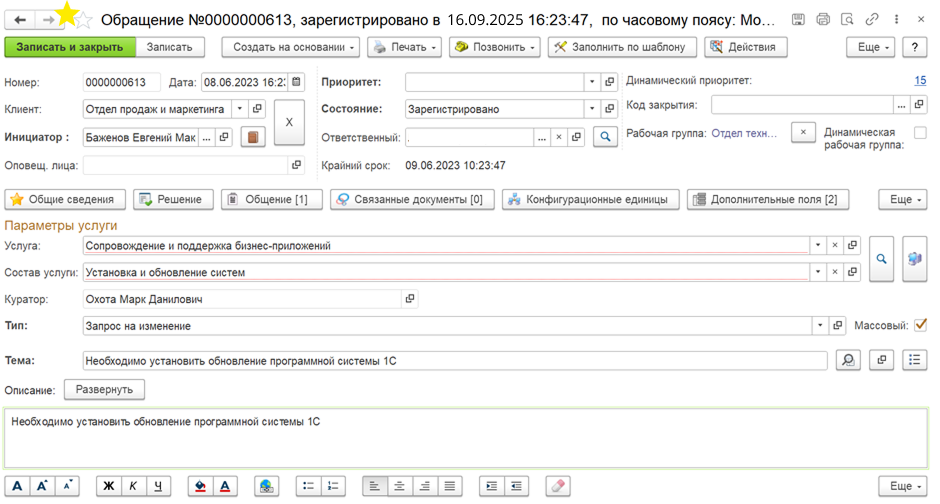Insert a numbered list
The width and height of the screenshot is (940, 504).
tap(333, 486)
